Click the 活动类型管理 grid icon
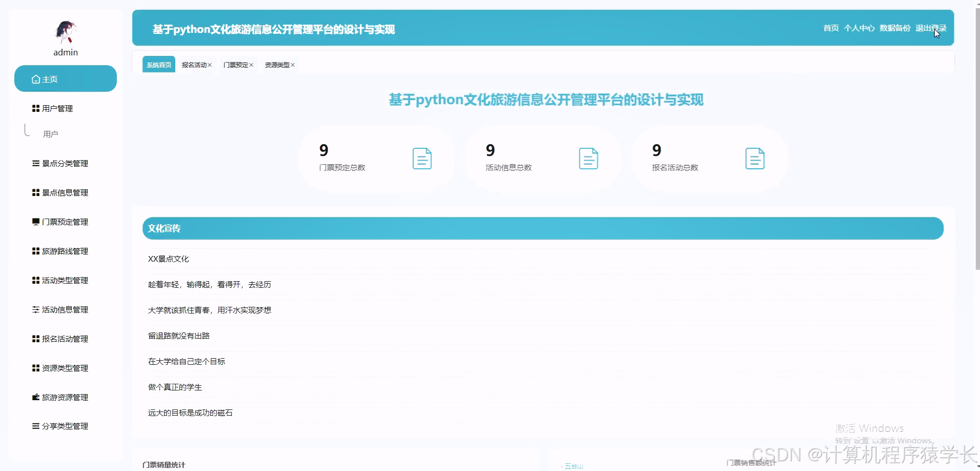 click(x=36, y=280)
